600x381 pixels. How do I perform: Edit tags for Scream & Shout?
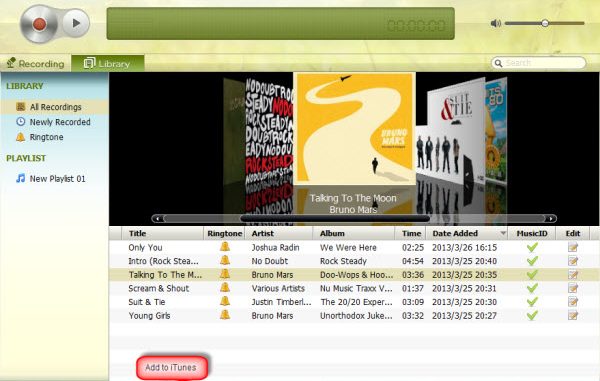pos(573,288)
